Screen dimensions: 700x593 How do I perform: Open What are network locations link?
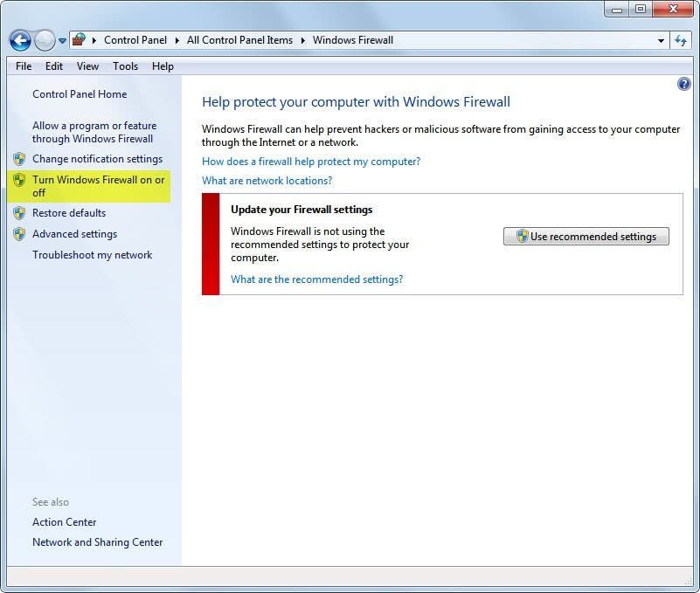[267, 181]
